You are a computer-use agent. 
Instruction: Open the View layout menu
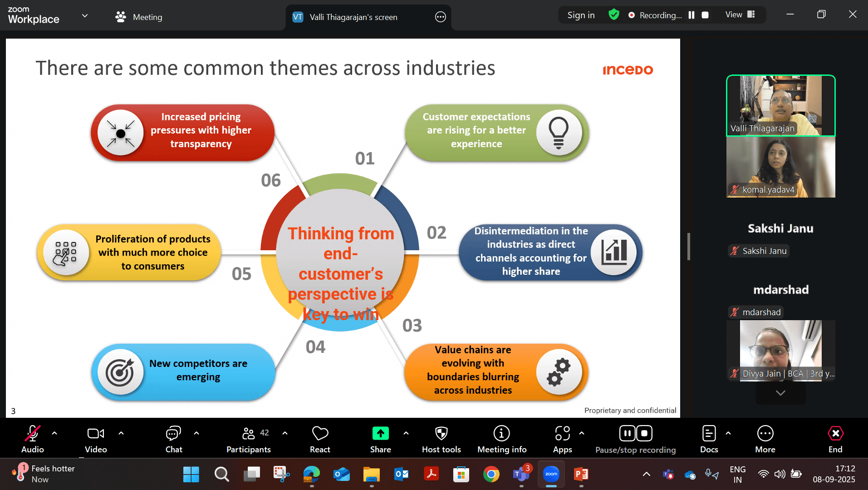pos(740,15)
